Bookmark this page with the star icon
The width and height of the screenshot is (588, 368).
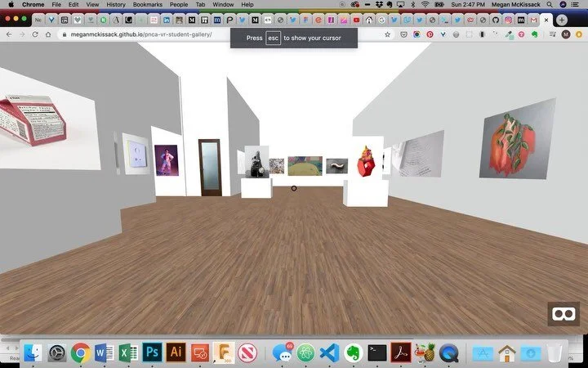[387, 34]
